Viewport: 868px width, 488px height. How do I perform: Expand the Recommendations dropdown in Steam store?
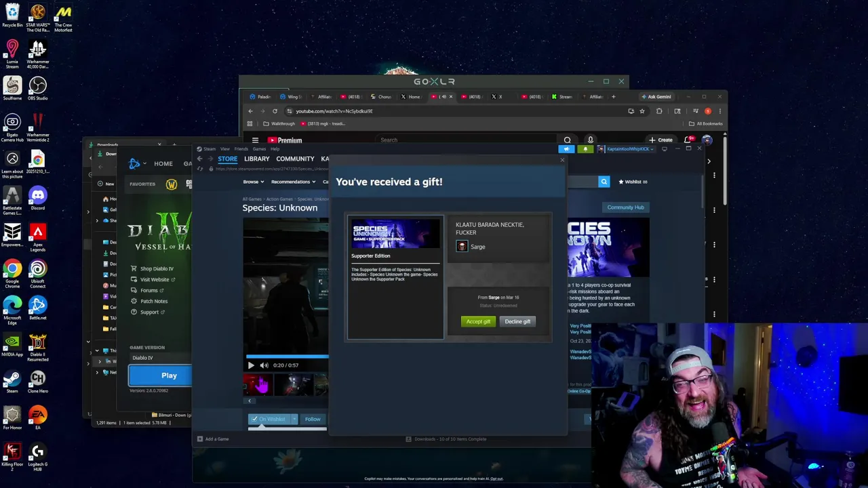click(x=292, y=182)
